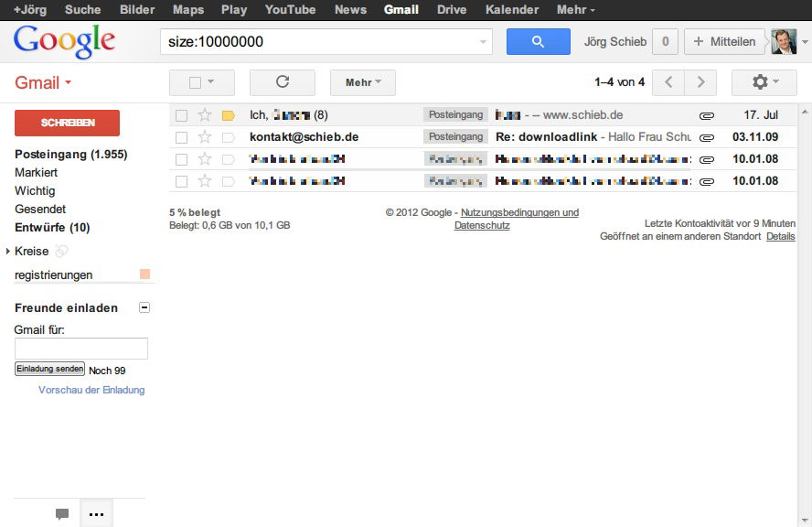Click the Gmail item in top bar

pos(401,10)
